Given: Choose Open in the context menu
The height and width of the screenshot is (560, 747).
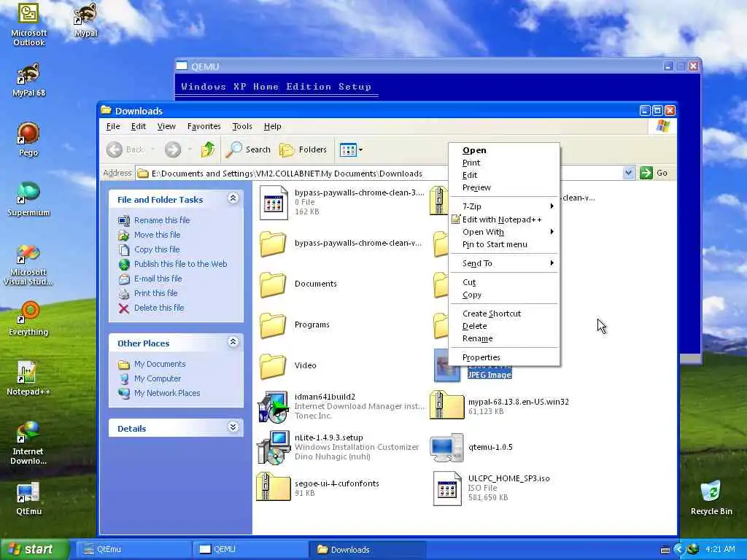Looking at the screenshot, I should (504, 150).
